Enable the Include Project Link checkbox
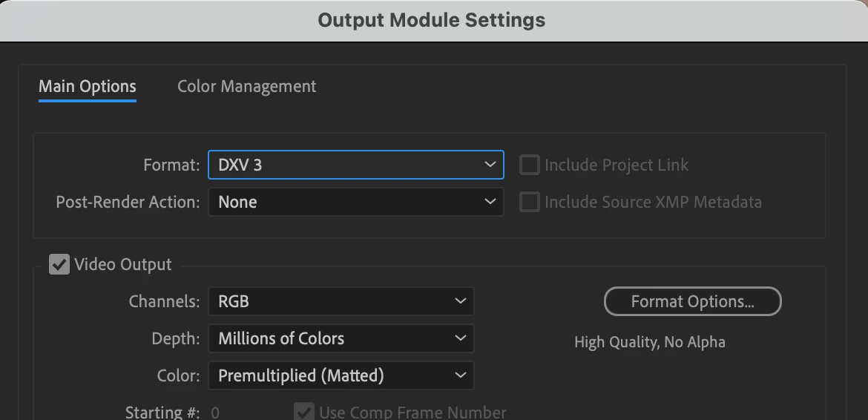 click(x=529, y=165)
